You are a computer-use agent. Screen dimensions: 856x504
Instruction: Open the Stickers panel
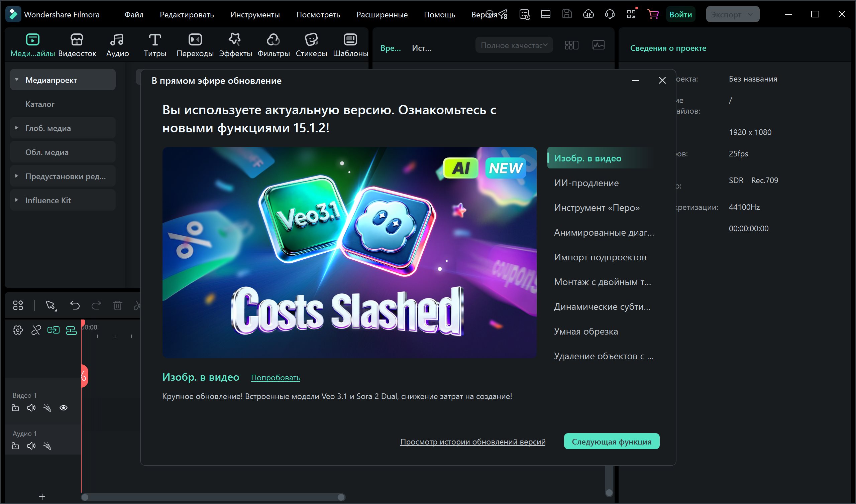tap(311, 44)
